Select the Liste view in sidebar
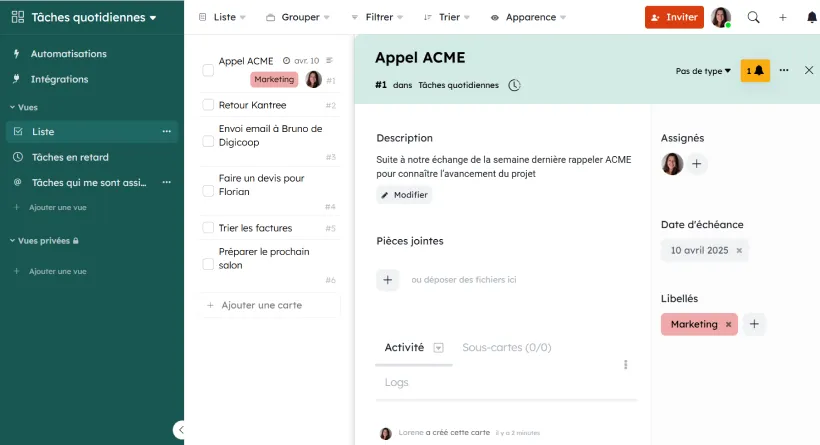 [x=92, y=132]
